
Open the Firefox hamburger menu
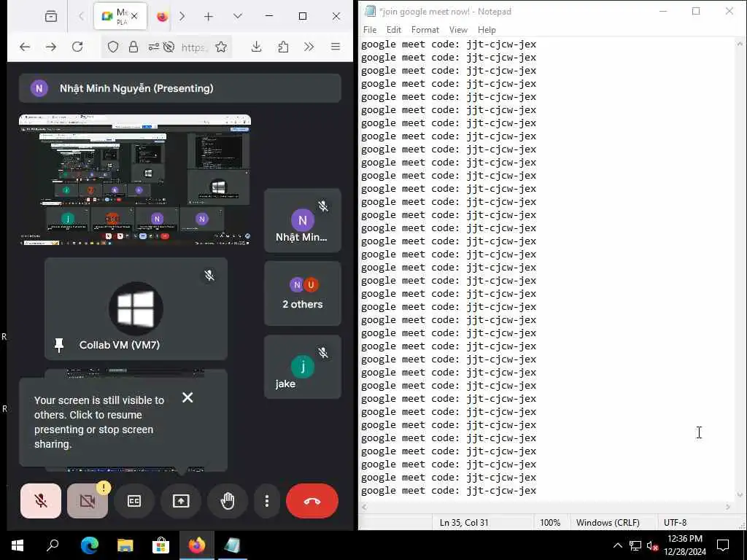pos(336,47)
